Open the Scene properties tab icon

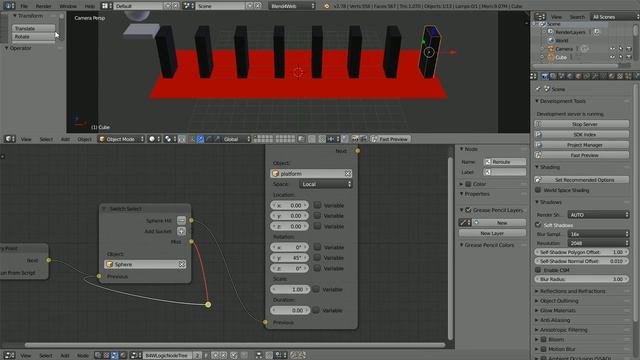click(x=561, y=76)
